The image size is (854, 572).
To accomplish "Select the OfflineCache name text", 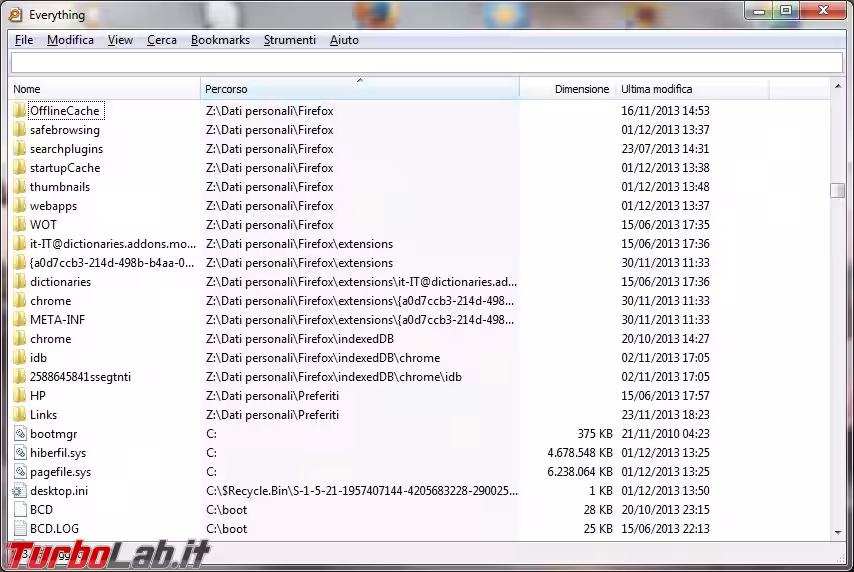I will pos(65,111).
